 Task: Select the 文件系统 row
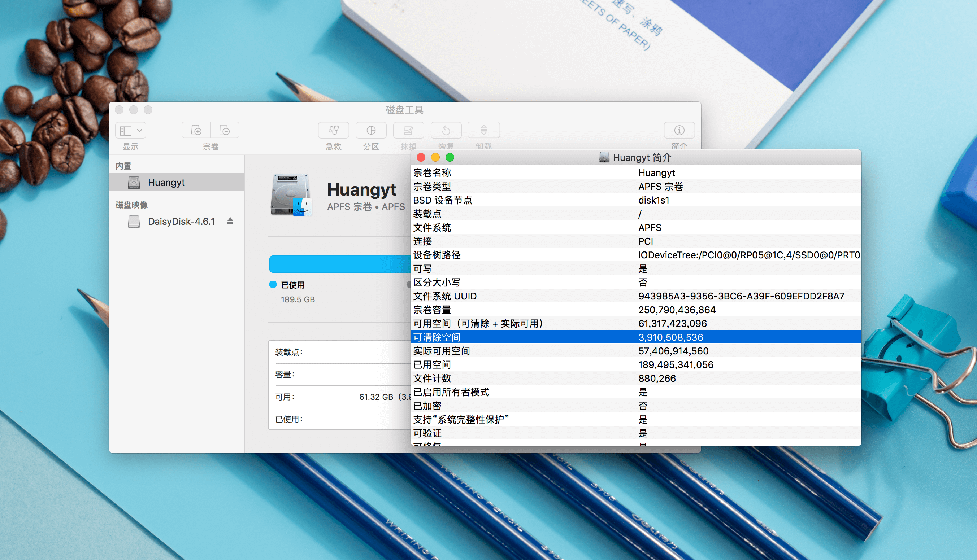click(636, 228)
